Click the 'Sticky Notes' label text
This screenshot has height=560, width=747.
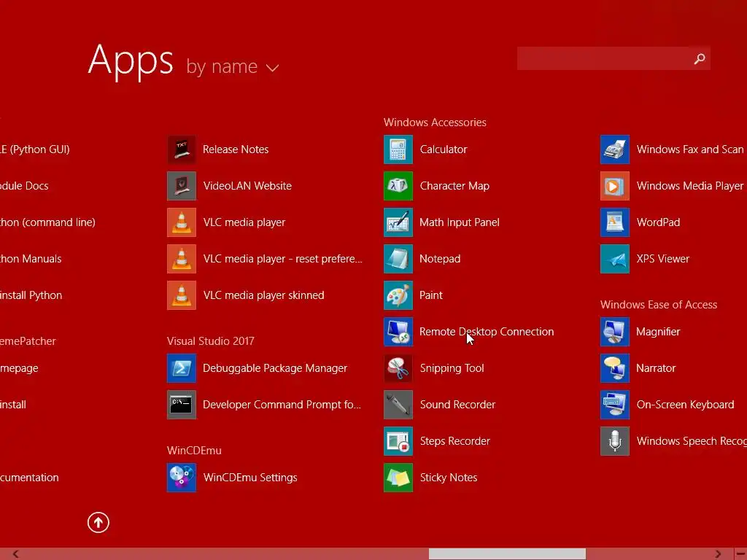[x=449, y=478]
